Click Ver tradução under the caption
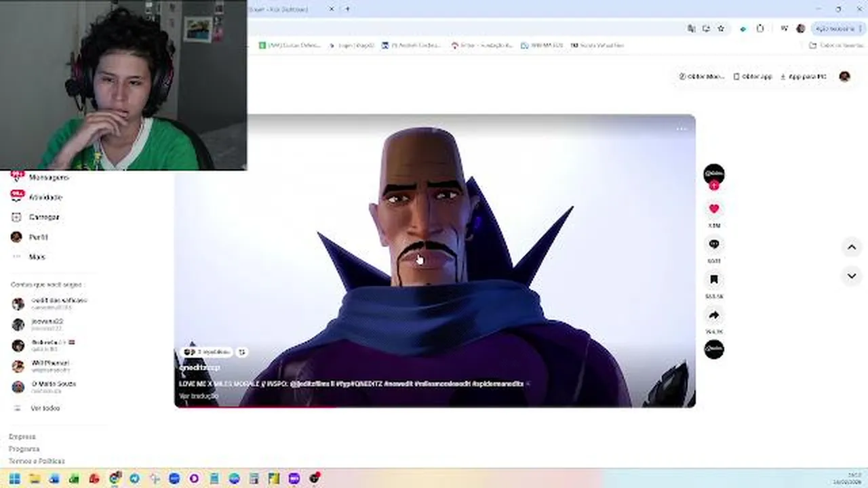This screenshot has width=868, height=488. pyautogui.click(x=199, y=396)
